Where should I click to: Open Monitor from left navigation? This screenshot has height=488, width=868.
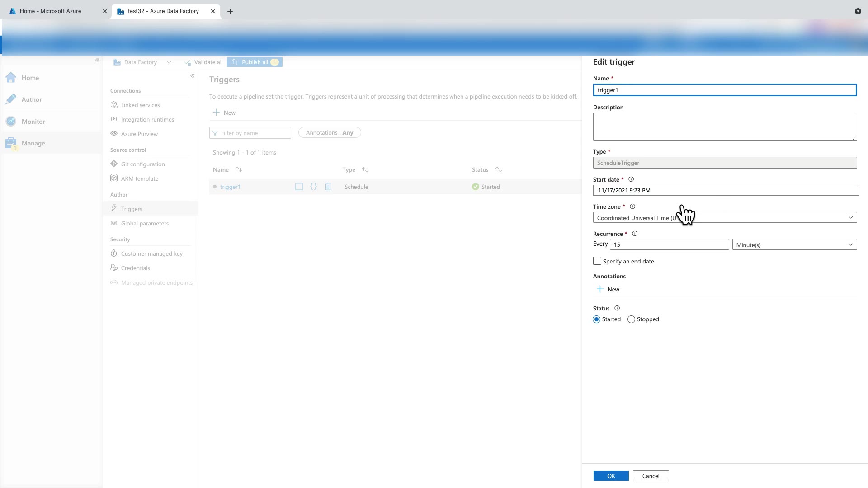tap(33, 122)
